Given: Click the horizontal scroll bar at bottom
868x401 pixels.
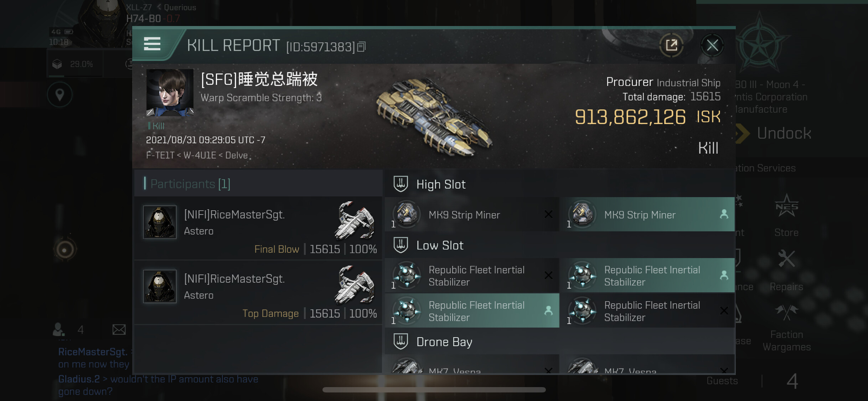Looking at the screenshot, I should point(434,390).
